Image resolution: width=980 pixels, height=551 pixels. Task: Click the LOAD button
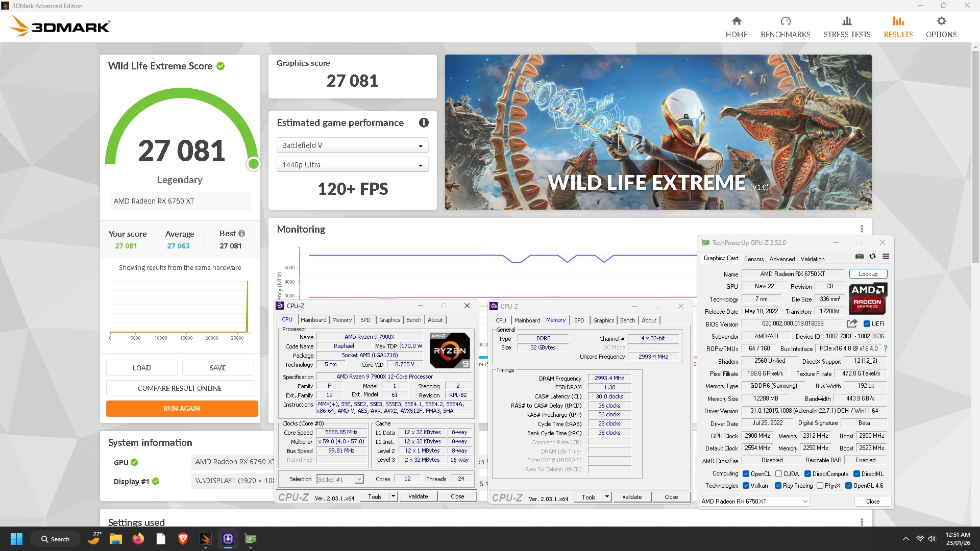pos(142,368)
